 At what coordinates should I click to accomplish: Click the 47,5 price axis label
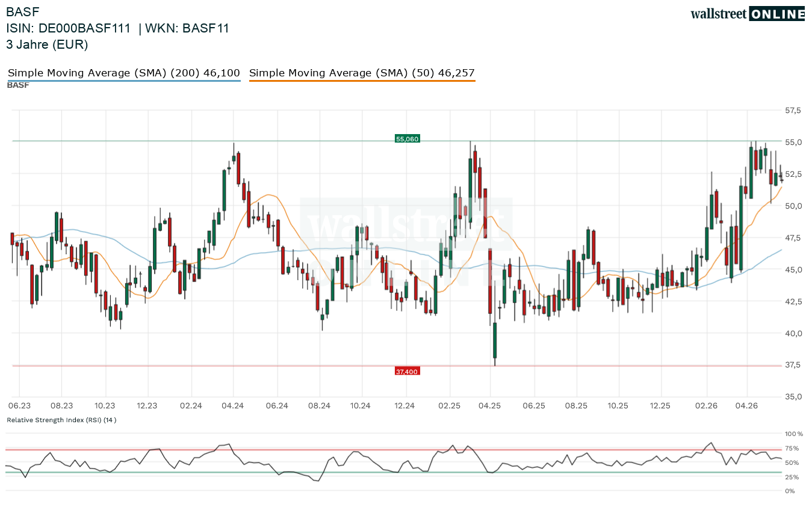click(x=793, y=238)
